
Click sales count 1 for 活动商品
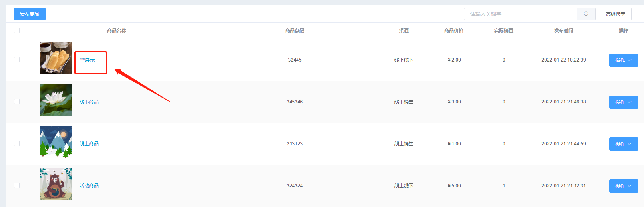click(x=504, y=185)
